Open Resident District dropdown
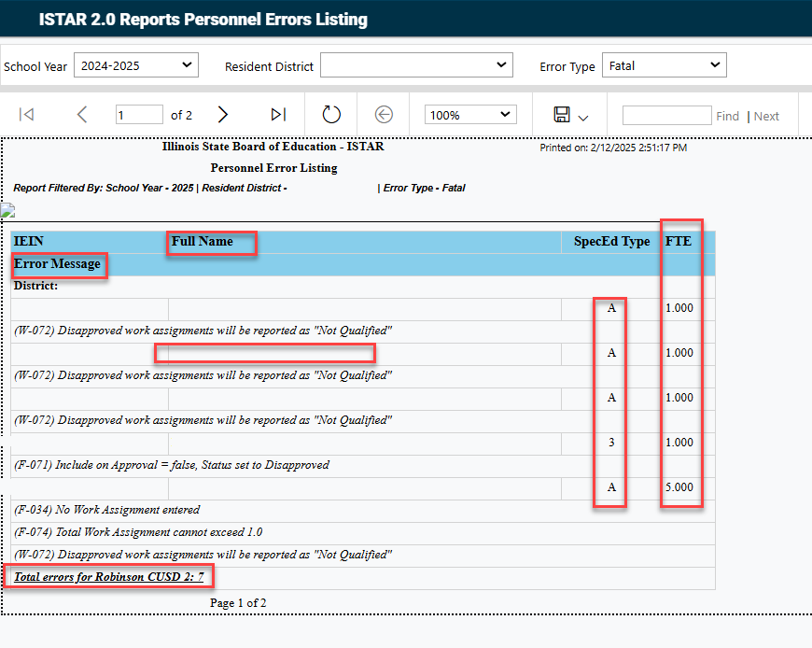Image resolution: width=812 pixels, height=648 pixels. coord(416,65)
